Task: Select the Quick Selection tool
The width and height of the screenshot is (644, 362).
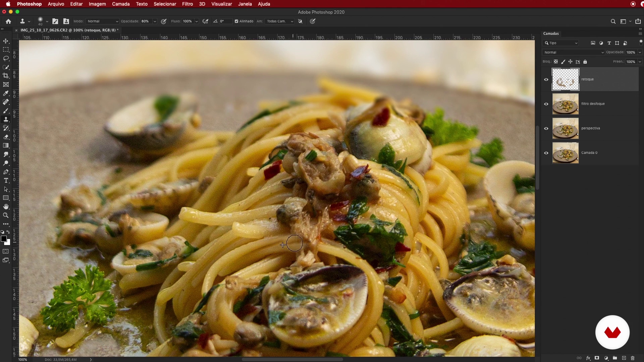Action: click(x=6, y=67)
